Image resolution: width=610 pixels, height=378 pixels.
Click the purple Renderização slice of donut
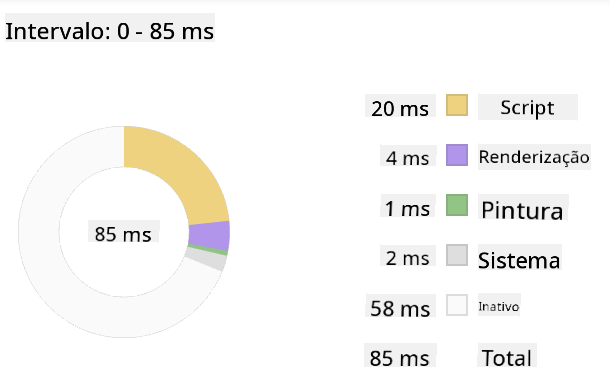(x=209, y=236)
